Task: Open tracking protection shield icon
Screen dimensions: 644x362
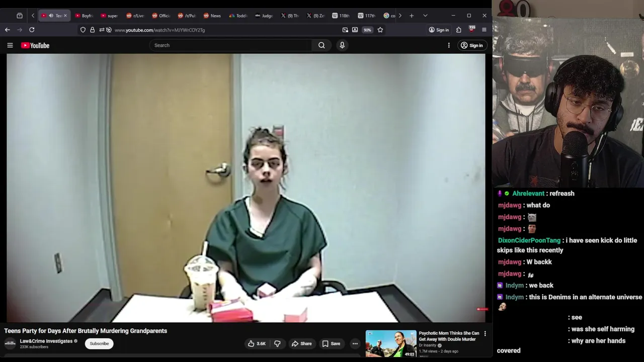Action: (x=83, y=30)
